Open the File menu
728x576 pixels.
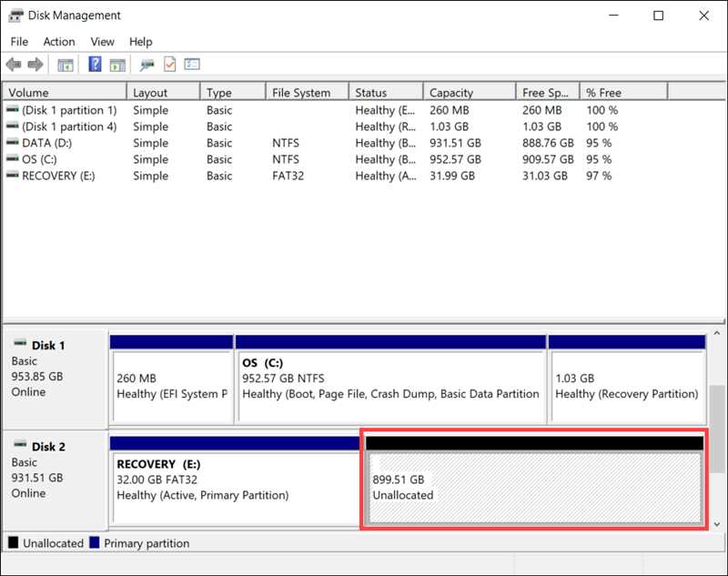click(19, 42)
